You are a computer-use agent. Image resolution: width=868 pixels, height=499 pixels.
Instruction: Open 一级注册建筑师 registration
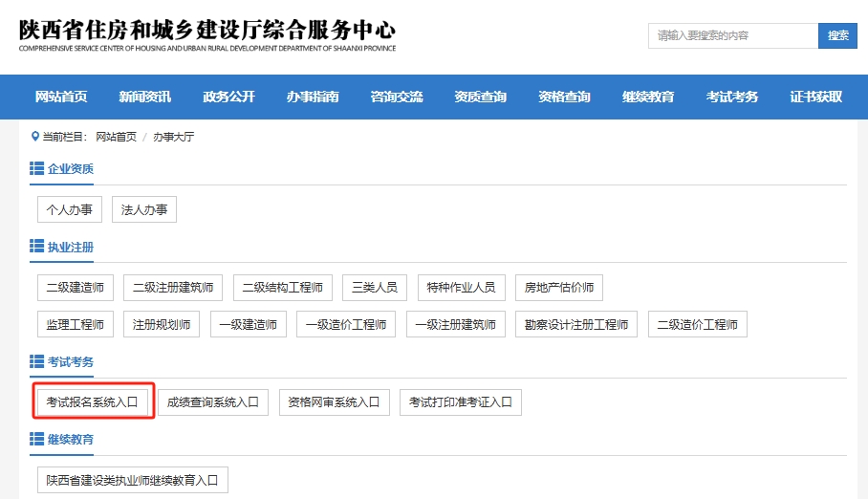(x=456, y=325)
